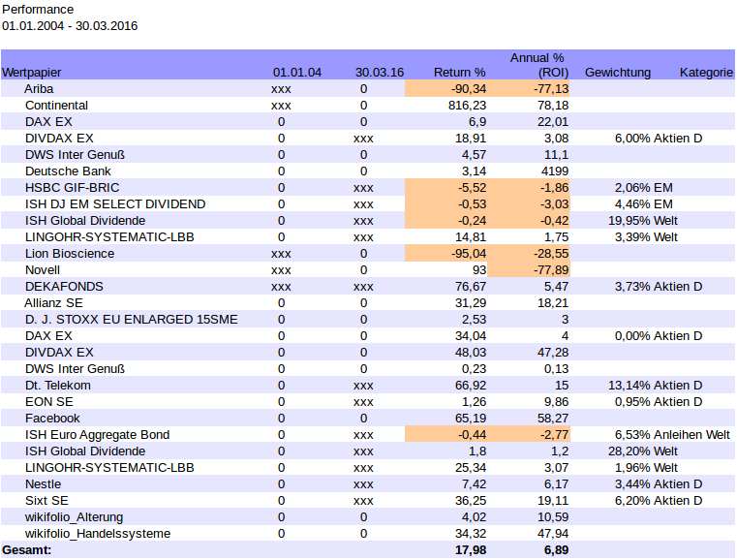Click Lion Bioscience return -95,04

[469, 254]
